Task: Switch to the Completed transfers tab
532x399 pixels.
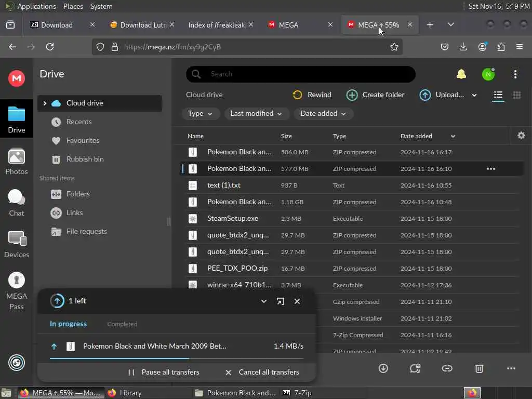Action: 122,324
